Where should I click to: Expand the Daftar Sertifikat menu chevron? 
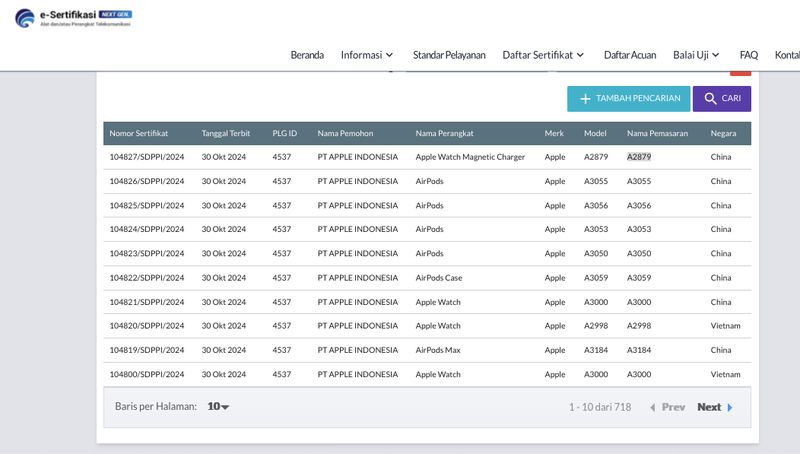pos(580,55)
